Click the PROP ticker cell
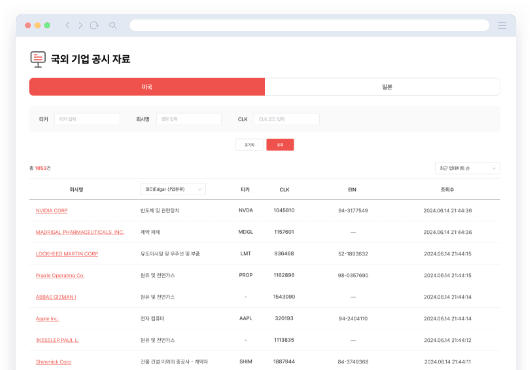530x370 pixels. pyautogui.click(x=246, y=275)
